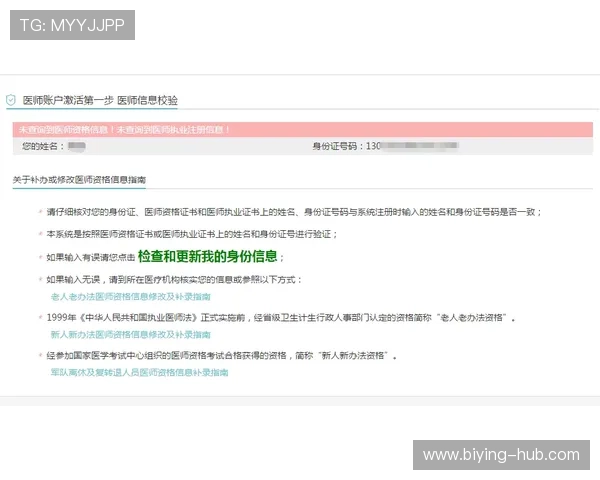Click the shield icon beside 医师账户激活第一步
The image size is (600, 480).
pos(11,100)
